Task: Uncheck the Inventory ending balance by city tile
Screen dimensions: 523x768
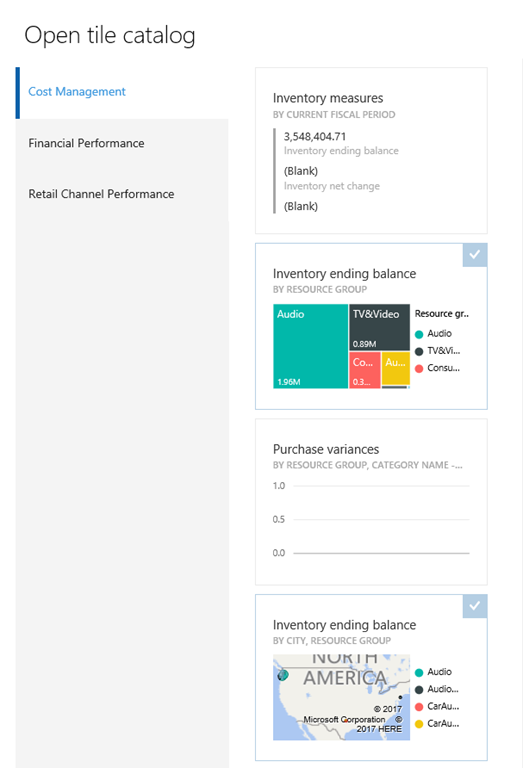Action: (x=475, y=606)
